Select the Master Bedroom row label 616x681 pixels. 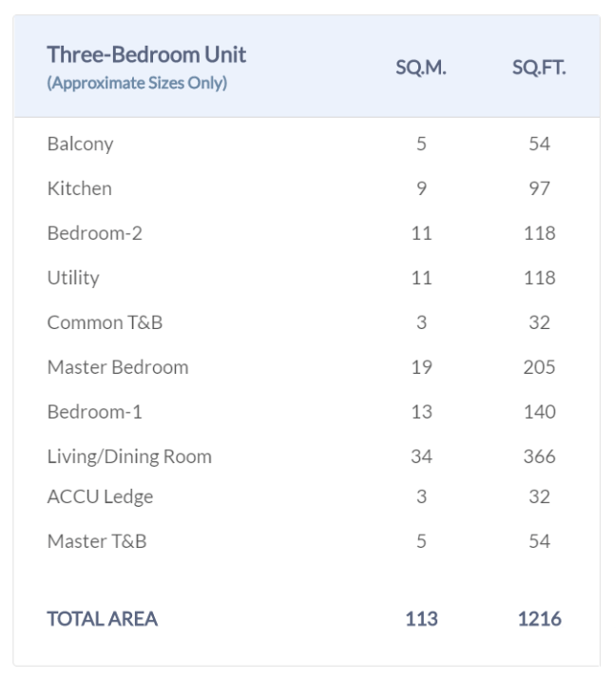click(x=118, y=367)
